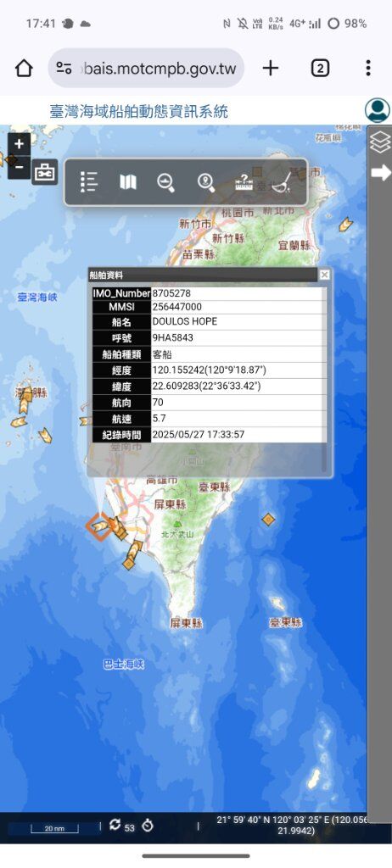Screen dimensions: 392x868
Task: Open the browser three-dot overflow menu
Action: tap(368, 68)
